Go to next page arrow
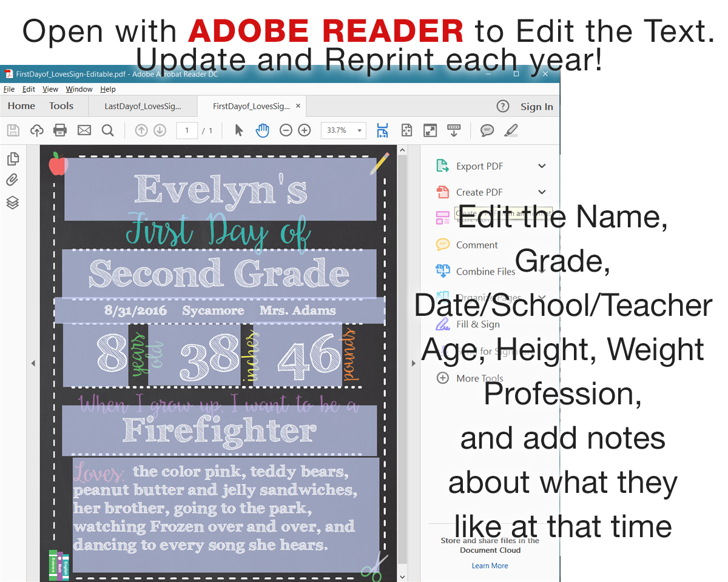This screenshot has width=728, height=582. pos(160,130)
